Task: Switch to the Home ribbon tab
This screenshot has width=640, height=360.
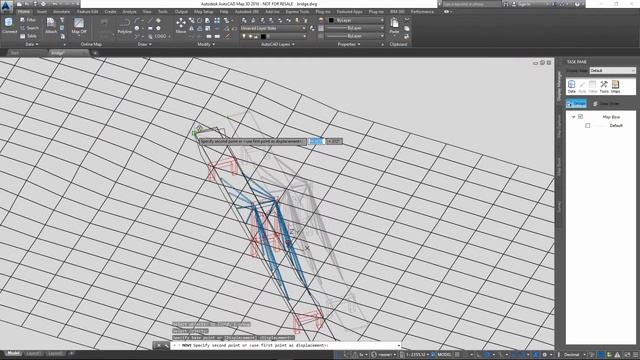Action: point(24,12)
